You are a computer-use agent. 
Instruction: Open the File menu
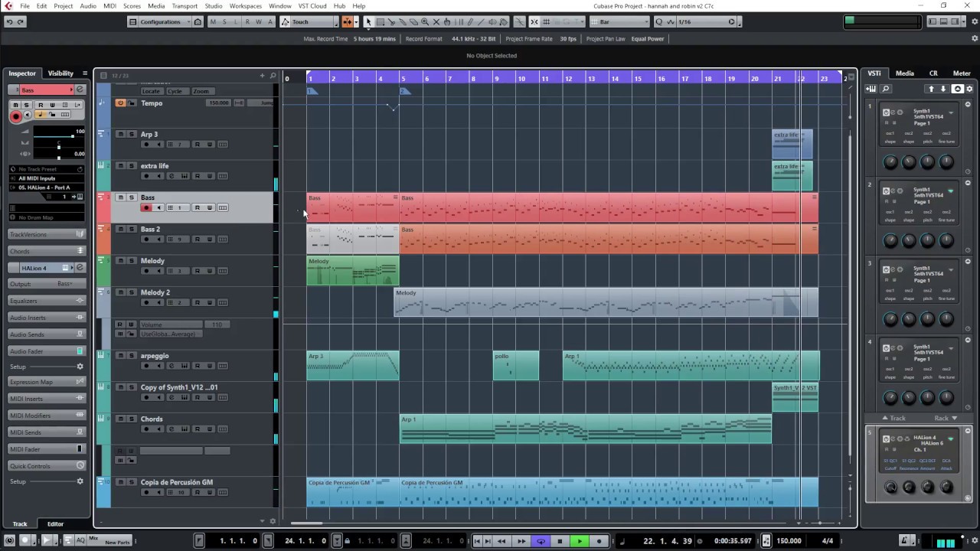(x=25, y=5)
